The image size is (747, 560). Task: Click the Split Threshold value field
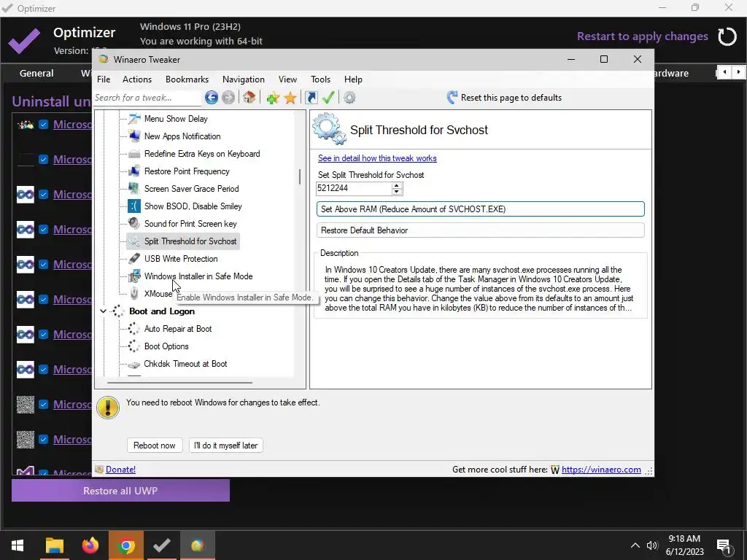354,189
